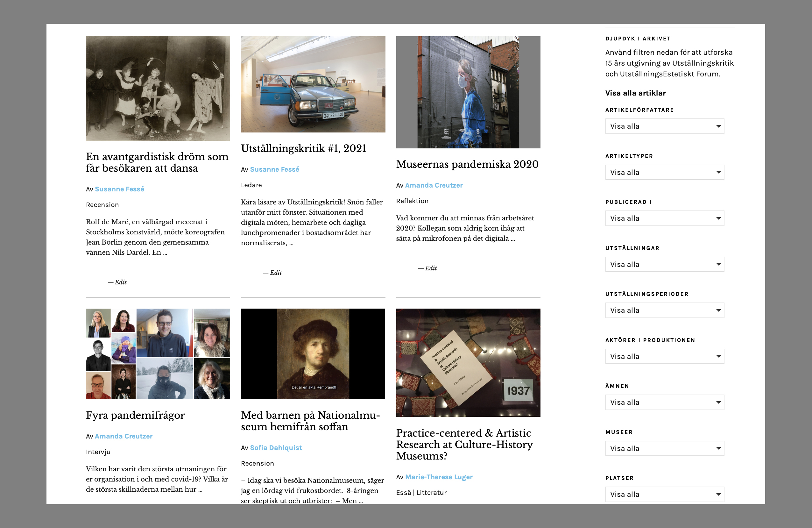This screenshot has height=528, width=812.
Task: Open the Platser filter dropdown
Action: pos(664,494)
